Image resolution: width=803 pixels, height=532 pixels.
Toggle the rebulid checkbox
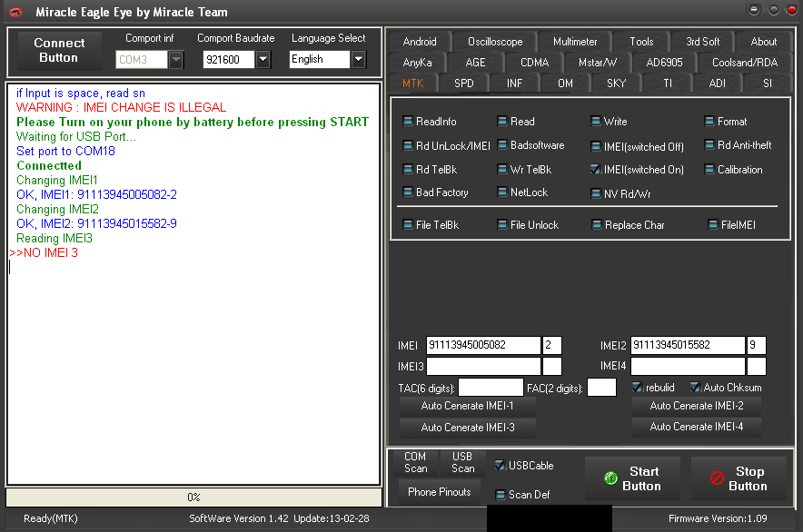click(x=653, y=388)
